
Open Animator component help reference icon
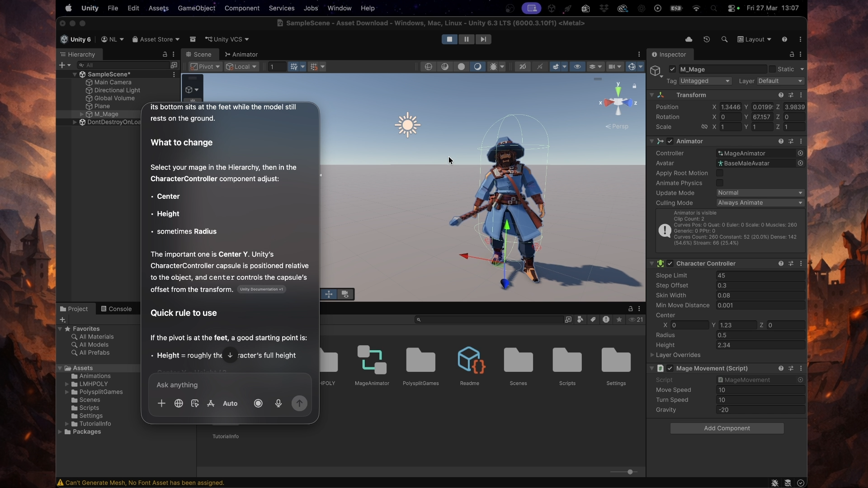[781, 141]
